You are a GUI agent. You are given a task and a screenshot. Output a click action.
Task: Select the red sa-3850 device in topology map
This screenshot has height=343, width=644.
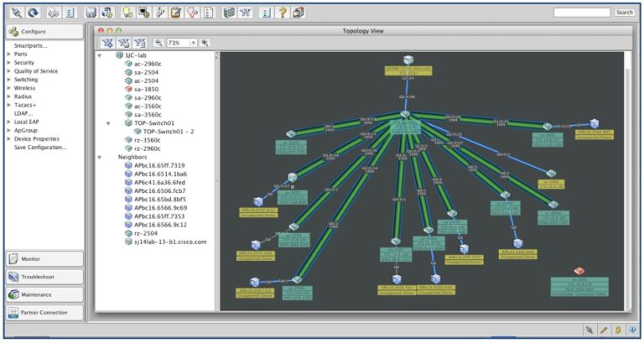(579, 271)
